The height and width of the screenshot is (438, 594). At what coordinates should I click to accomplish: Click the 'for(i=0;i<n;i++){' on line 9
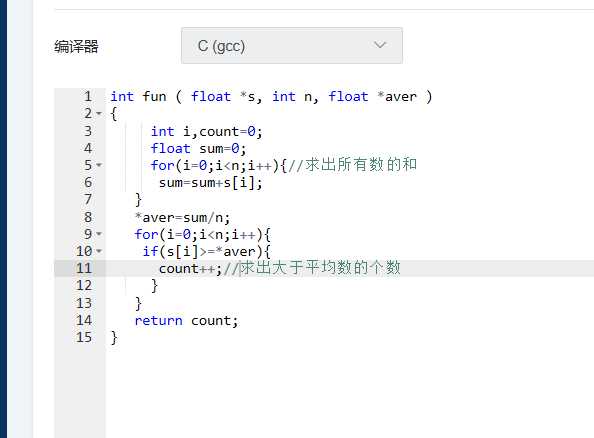tap(202, 234)
